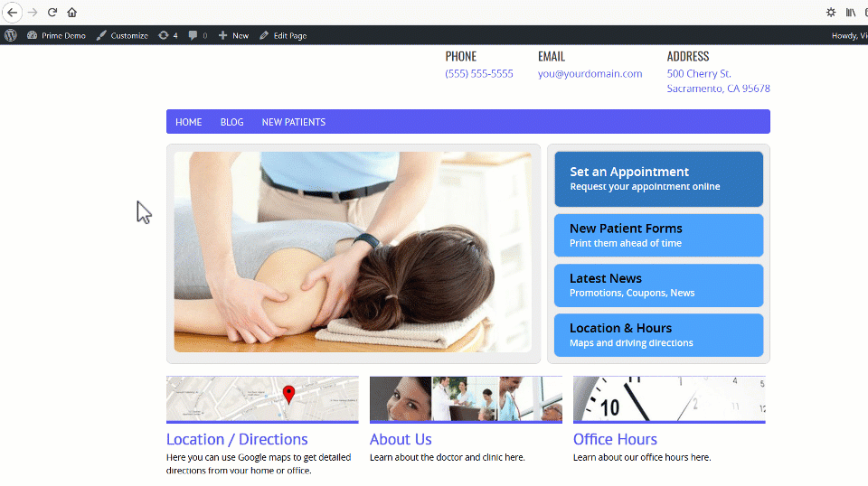Click the browser forward arrow
The height and width of the screenshot is (486, 868).
33,12
